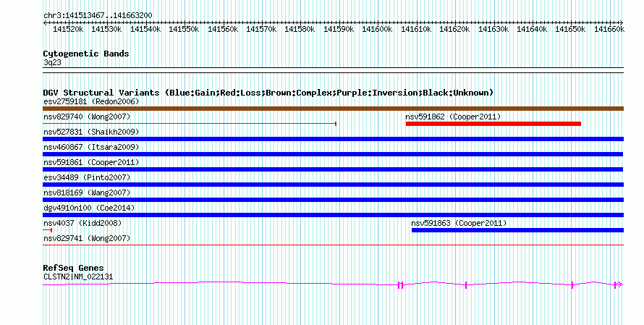
Task: Click the blue bar under nsv591861
Action: click(333, 169)
